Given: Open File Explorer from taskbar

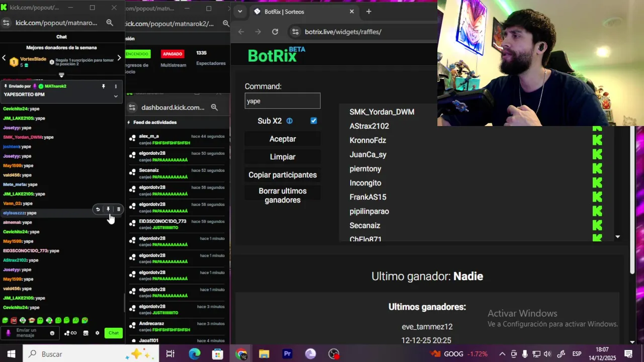Looking at the screenshot, I should click(264, 354).
